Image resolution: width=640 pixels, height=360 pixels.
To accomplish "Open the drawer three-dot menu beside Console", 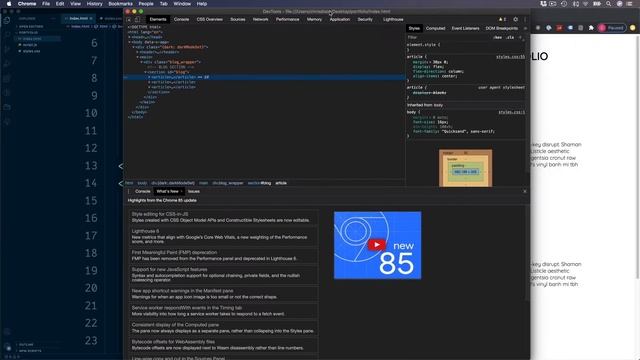I will [x=129, y=191].
